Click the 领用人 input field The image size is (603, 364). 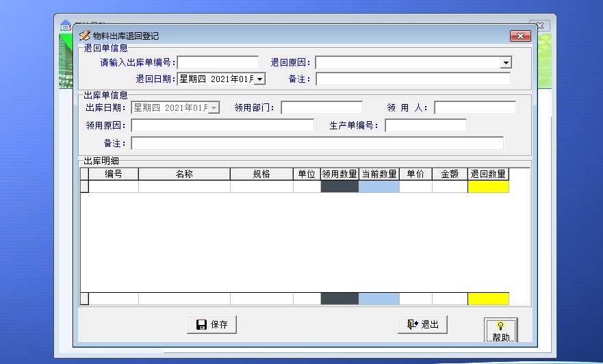pos(475,107)
